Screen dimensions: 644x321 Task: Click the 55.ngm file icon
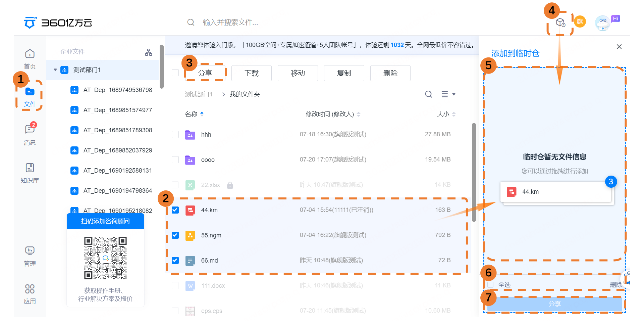coord(190,235)
